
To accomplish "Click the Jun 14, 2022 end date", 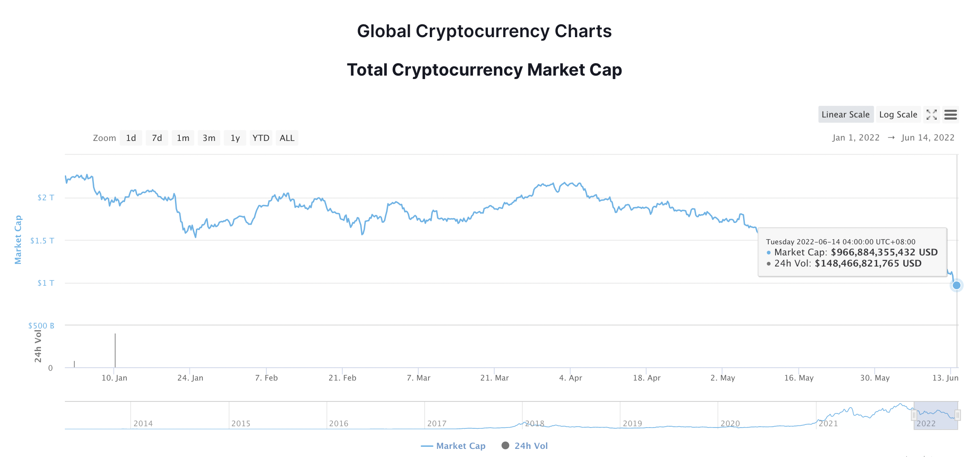I will 927,138.
